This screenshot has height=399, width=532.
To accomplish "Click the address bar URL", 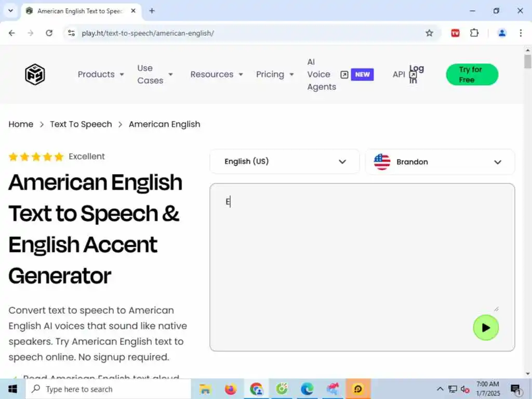I will coord(148,33).
